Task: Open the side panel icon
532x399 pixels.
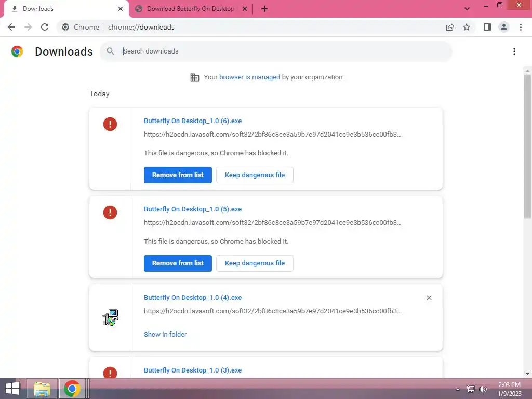Action: pyautogui.click(x=487, y=27)
